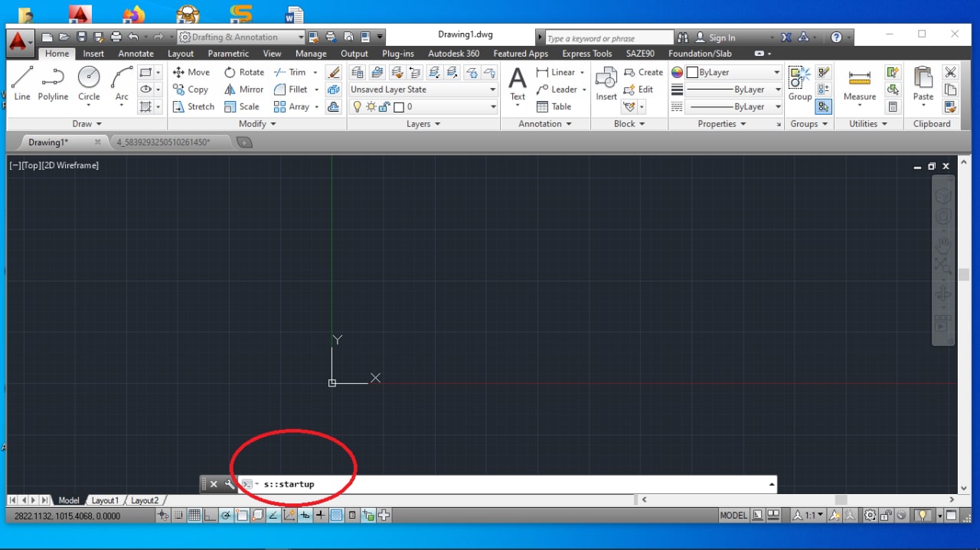This screenshot has width=980, height=550.
Task: Toggle the layer 0 lightbulb visibility
Action: point(357,107)
